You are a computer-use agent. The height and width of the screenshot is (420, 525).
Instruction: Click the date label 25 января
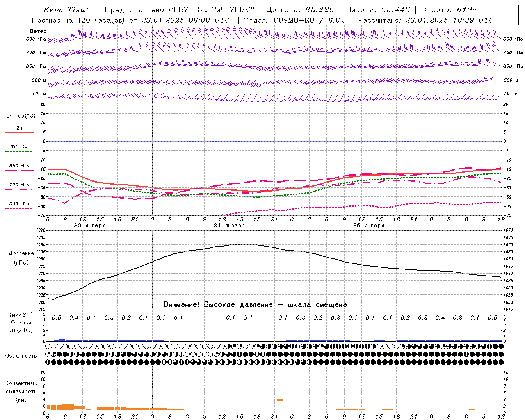click(x=368, y=226)
